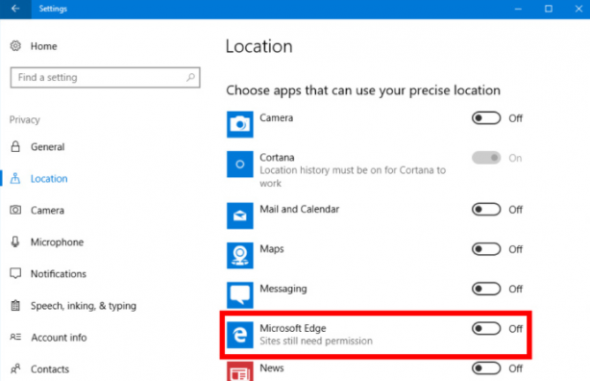Select Location in Privacy menu
Viewport: 590px width, 381px height.
tap(49, 179)
